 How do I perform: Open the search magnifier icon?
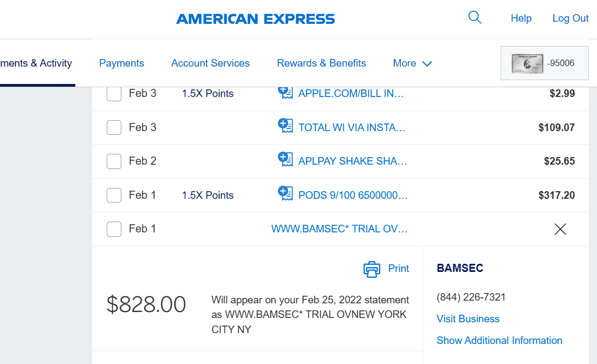coord(475,17)
